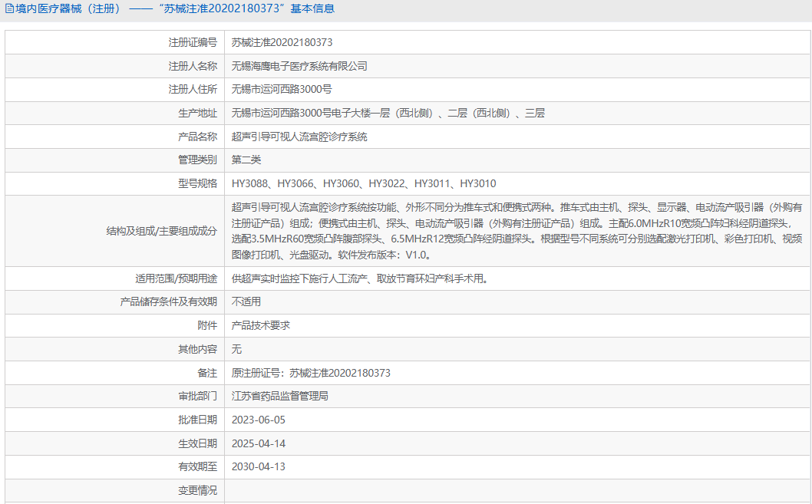Click the label '结构及组成/主要组成成分'
This screenshot has width=812, height=504.
pyautogui.click(x=162, y=232)
